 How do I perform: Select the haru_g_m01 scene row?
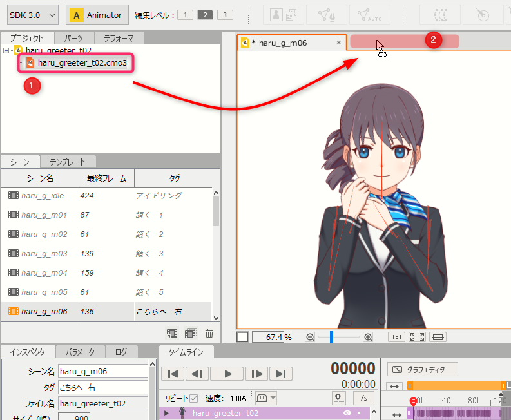[106, 215]
